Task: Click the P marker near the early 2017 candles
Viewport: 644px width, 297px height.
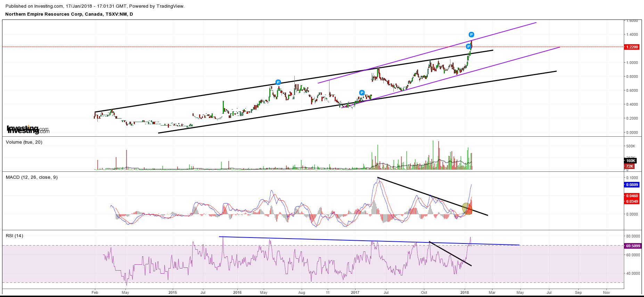Action: click(362, 93)
